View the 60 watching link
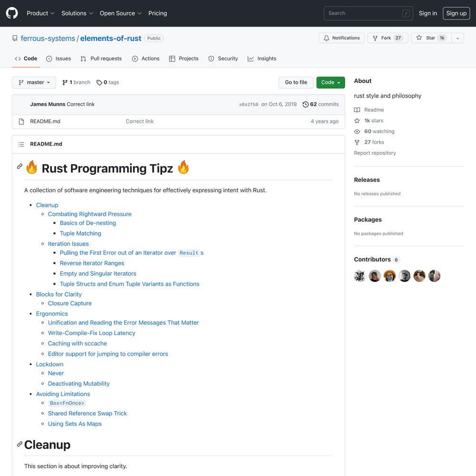The width and height of the screenshot is (476, 476). [374, 131]
